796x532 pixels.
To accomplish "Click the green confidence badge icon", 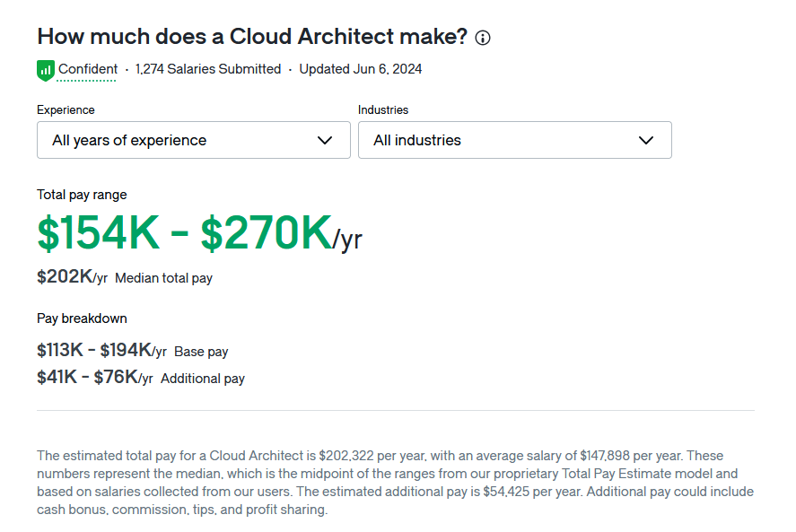I will click(45, 70).
